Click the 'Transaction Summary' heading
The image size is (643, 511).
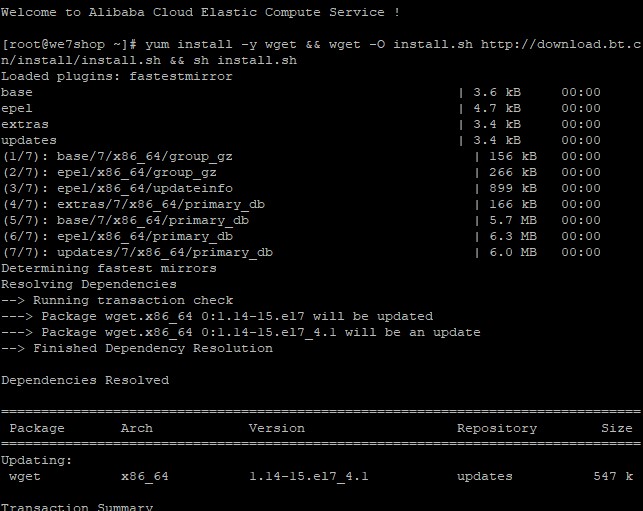pyautogui.click(x=76, y=506)
